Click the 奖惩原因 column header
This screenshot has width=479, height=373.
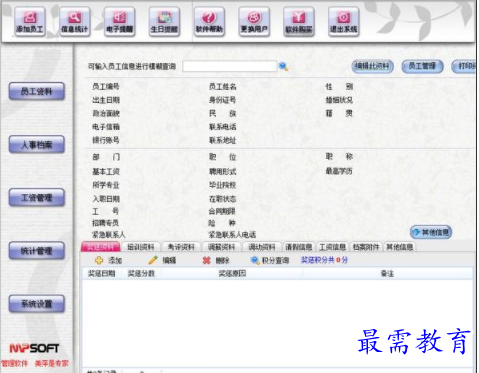[x=232, y=274]
